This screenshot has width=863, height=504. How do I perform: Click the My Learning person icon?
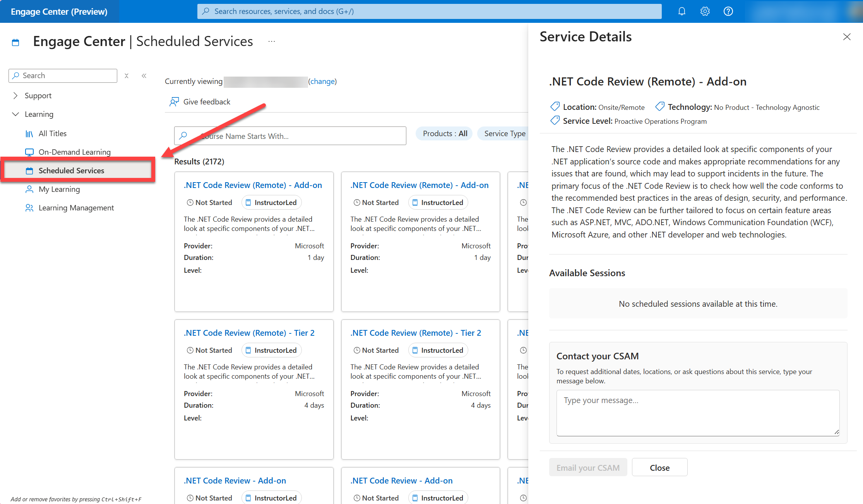[29, 189]
